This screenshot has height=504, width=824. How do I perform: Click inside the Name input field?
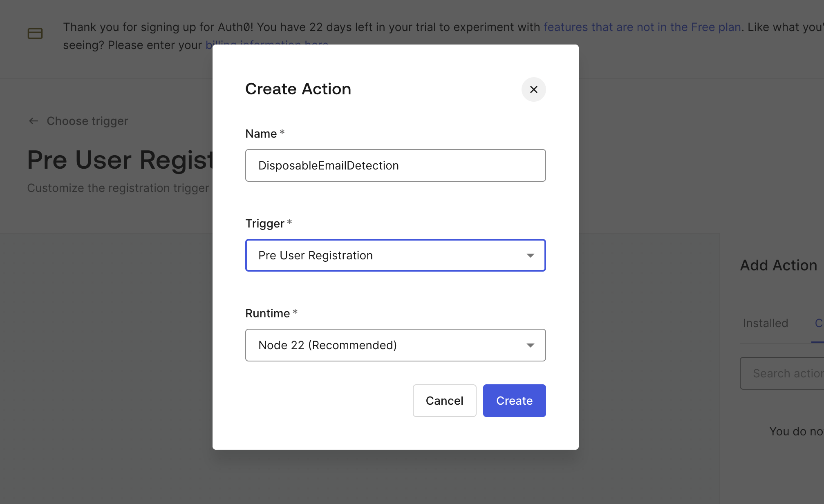395,165
